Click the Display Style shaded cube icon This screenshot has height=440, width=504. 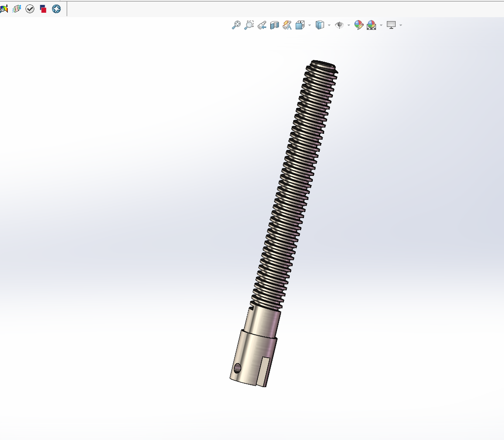pos(320,25)
